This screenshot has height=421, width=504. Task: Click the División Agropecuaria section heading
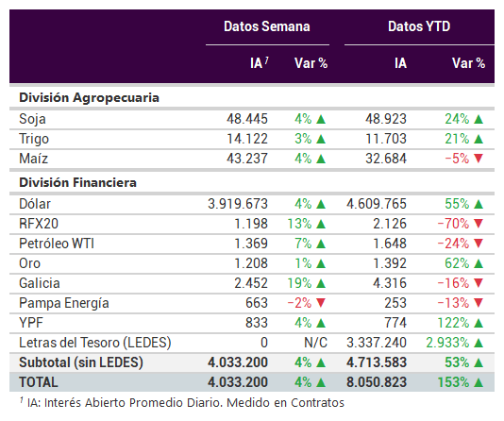point(89,97)
